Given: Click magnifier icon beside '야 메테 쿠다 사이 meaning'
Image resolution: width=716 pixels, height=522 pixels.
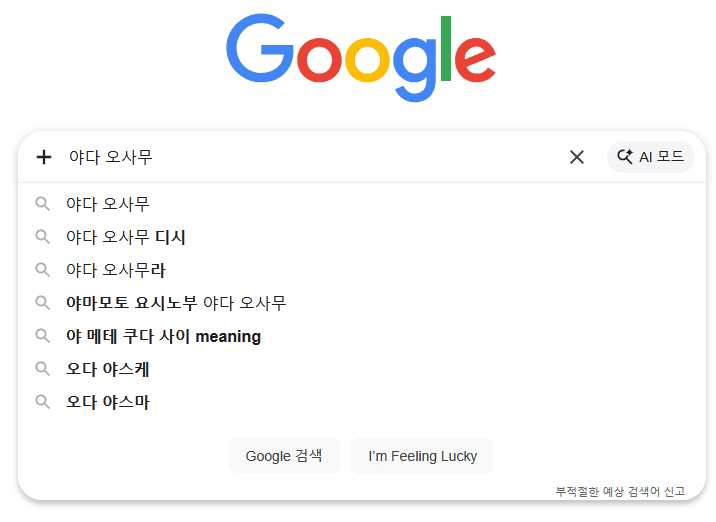Looking at the screenshot, I should tap(43, 336).
